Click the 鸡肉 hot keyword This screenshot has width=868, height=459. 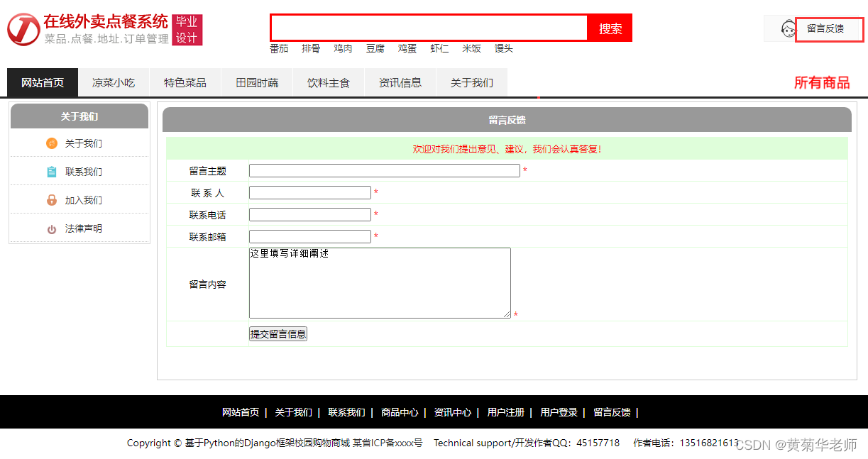tap(343, 49)
